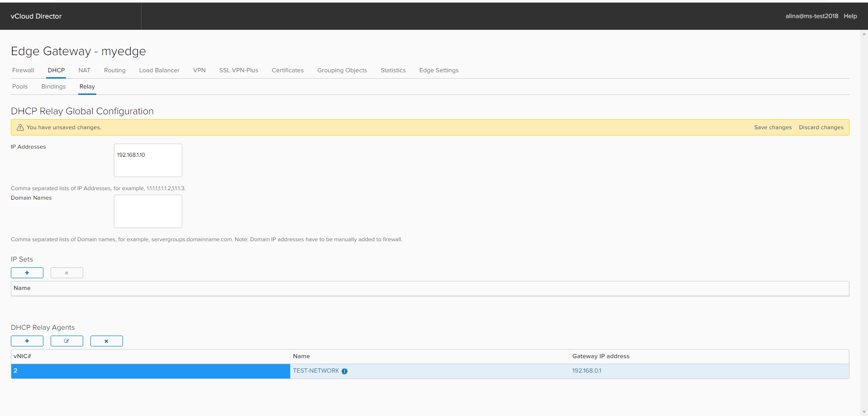This screenshot has width=868, height=416.
Task: Open the Grouping Objects tab
Action: (342, 70)
